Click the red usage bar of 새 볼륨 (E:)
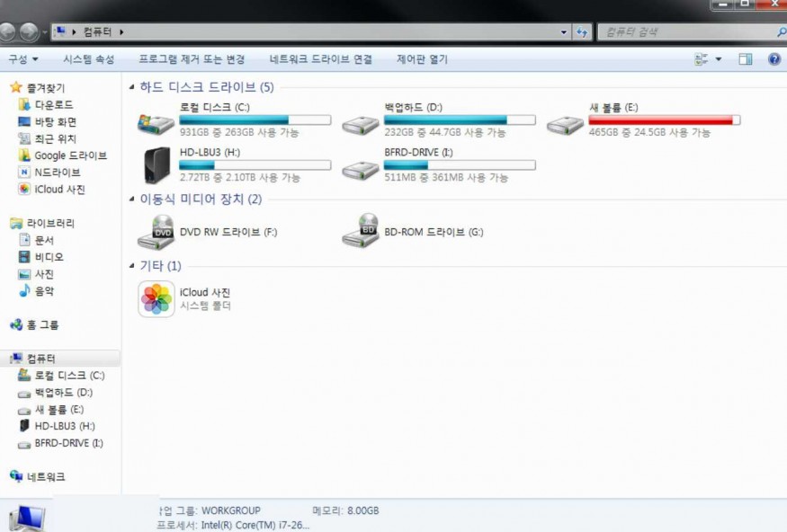Image resolution: width=787 pixels, height=532 pixels. click(664, 120)
